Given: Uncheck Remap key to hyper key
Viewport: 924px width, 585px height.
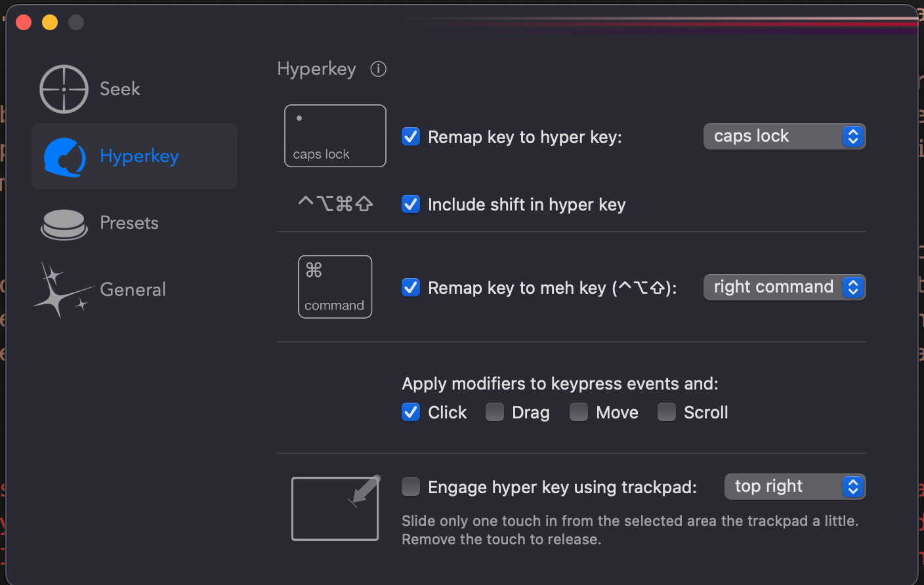Looking at the screenshot, I should [x=411, y=136].
